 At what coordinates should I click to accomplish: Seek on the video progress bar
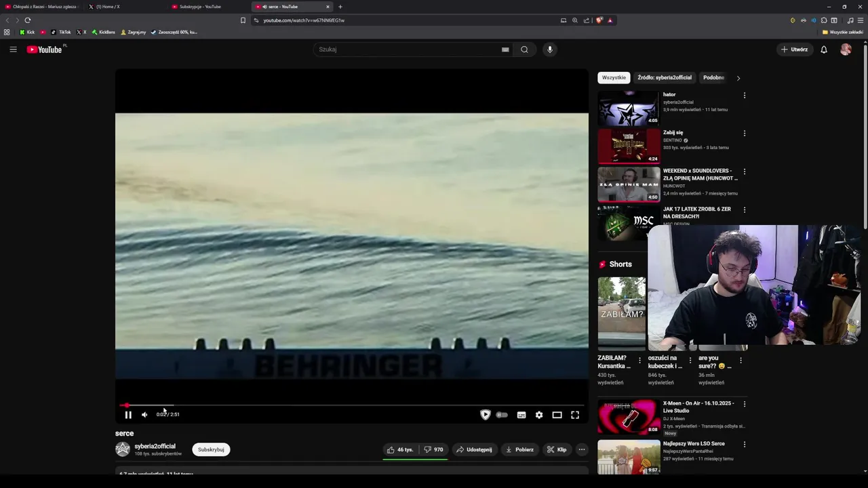[x=352, y=405]
